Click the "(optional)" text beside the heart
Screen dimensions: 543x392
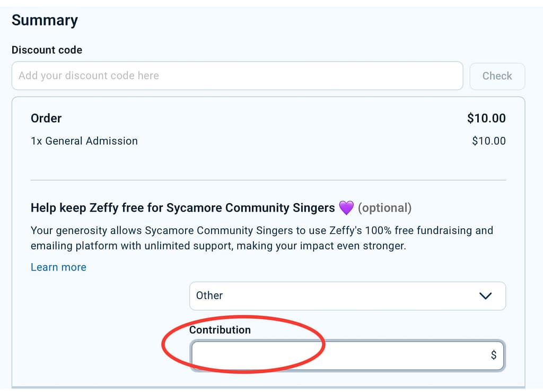[384, 208]
